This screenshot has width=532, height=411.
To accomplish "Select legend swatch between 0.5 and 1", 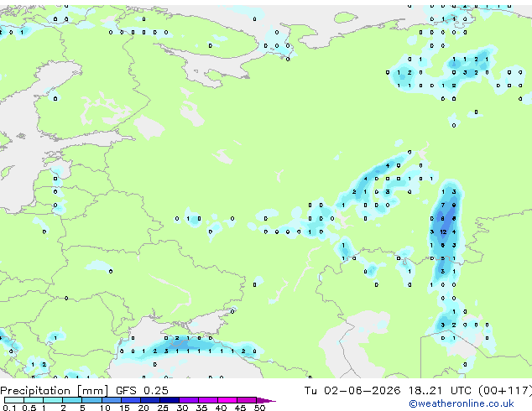I will (x=34, y=400).
